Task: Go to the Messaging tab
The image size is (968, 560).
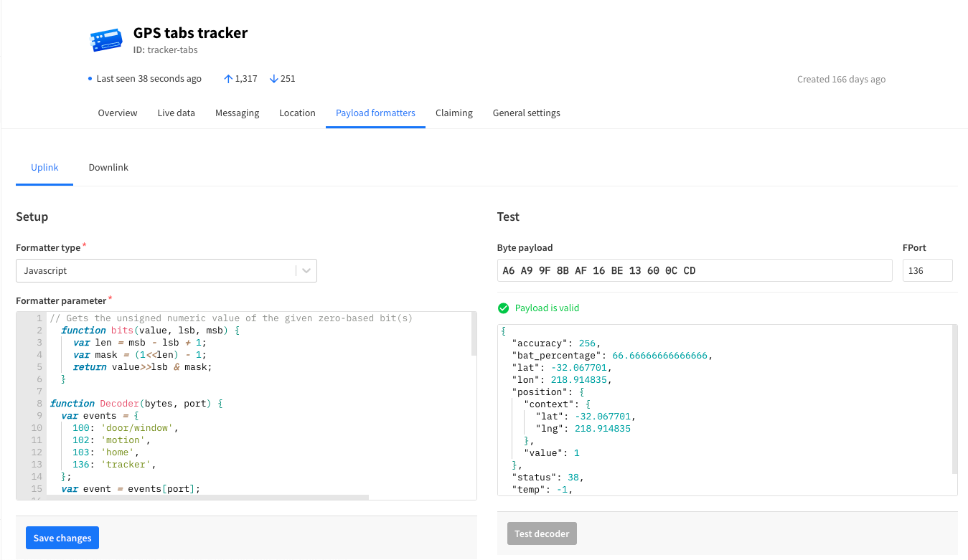Action: click(237, 113)
